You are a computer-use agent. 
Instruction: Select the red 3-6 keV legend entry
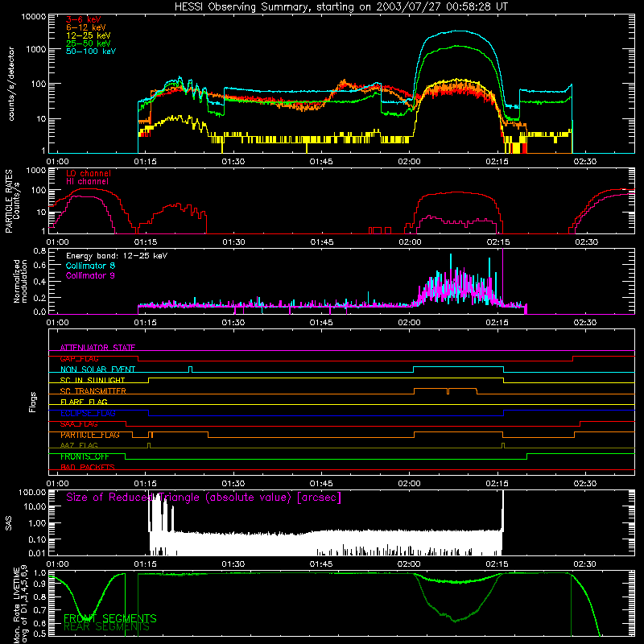(83, 19)
